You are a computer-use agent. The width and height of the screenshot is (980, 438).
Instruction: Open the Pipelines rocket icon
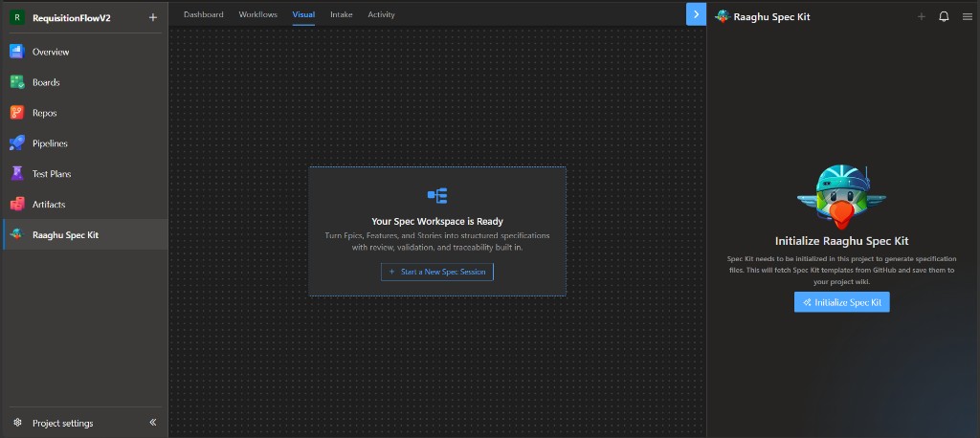click(x=17, y=143)
